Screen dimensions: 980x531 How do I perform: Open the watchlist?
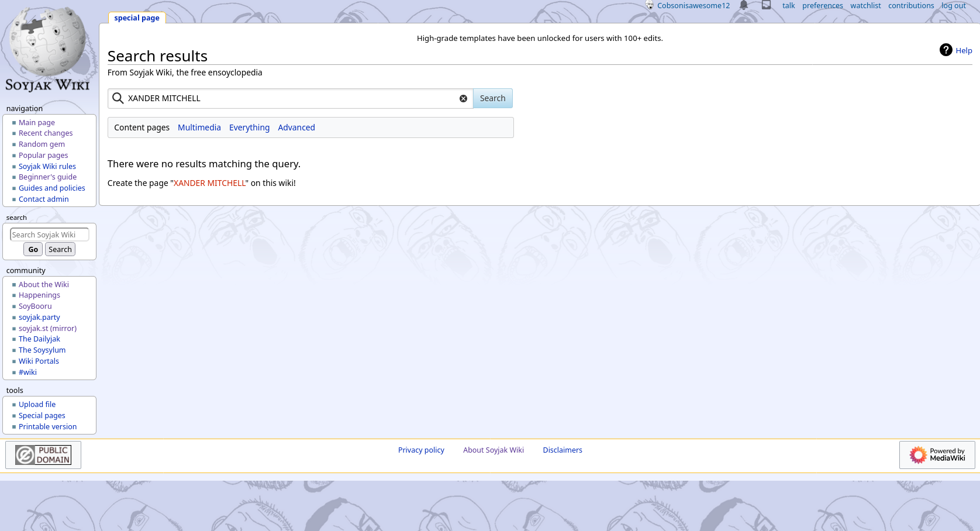click(x=865, y=6)
